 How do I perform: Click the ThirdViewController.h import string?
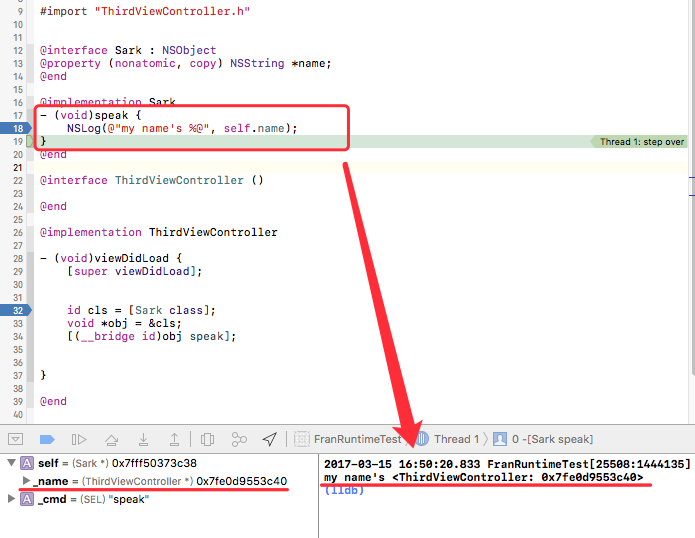click(x=172, y=11)
